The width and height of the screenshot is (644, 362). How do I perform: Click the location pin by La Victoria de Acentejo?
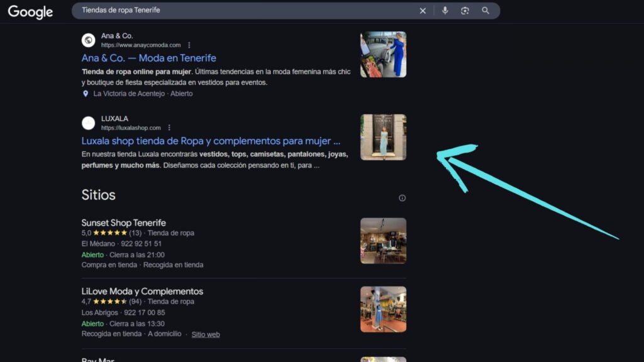[x=86, y=94]
